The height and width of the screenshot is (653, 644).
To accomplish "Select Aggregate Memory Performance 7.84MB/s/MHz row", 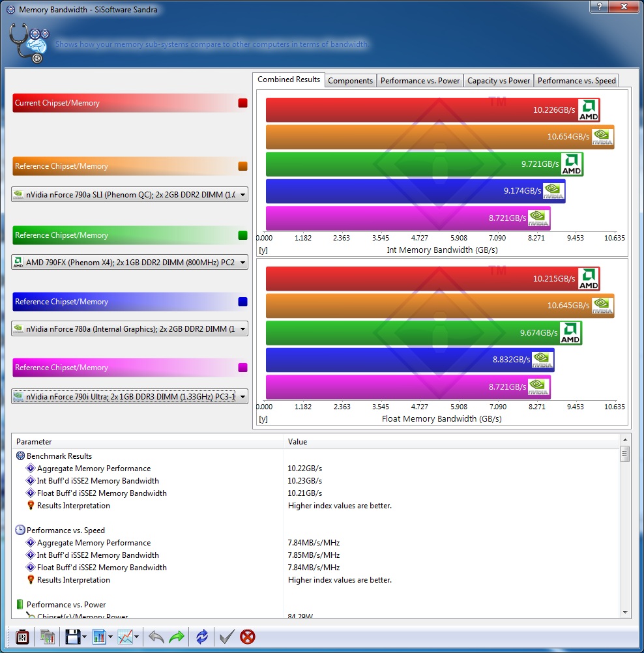I will pos(315,543).
